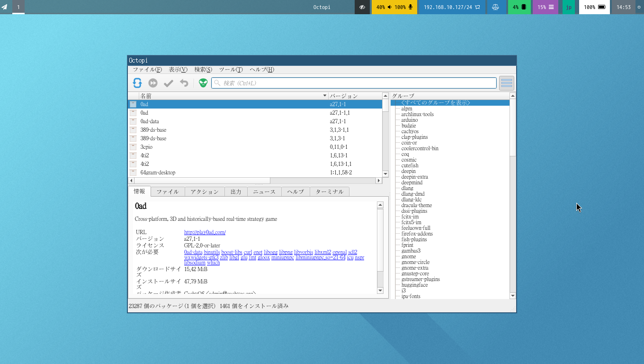Click the green alien AUR icon
644x364 pixels.
coord(203,83)
